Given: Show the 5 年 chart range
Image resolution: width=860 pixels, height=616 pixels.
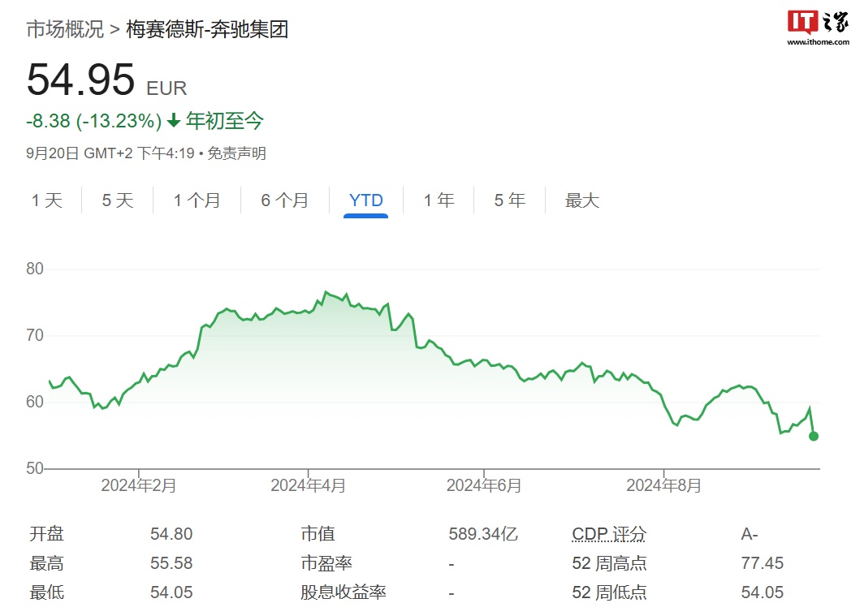Looking at the screenshot, I should coord(509,200).
